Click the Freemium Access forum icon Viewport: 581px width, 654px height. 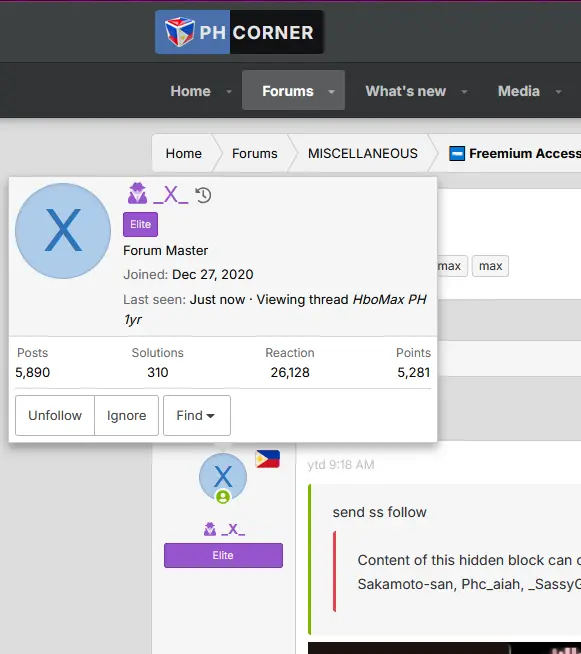click(457, 153)
